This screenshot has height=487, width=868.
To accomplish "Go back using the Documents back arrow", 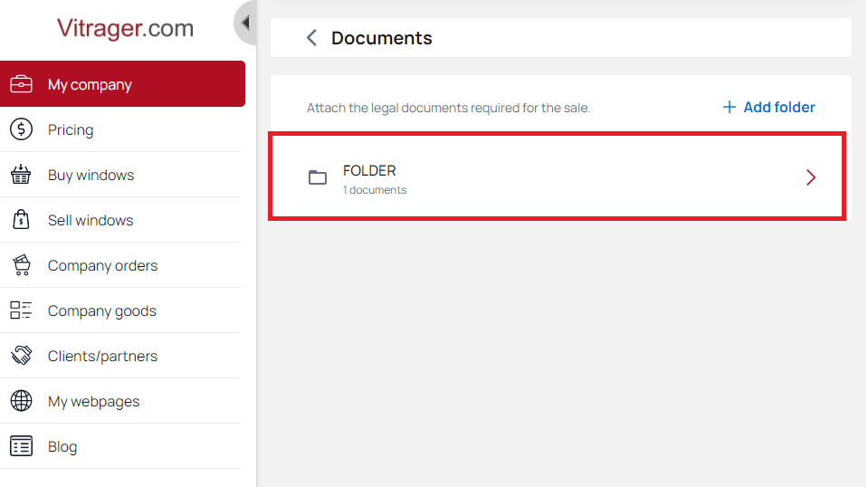I will point(311,38).
